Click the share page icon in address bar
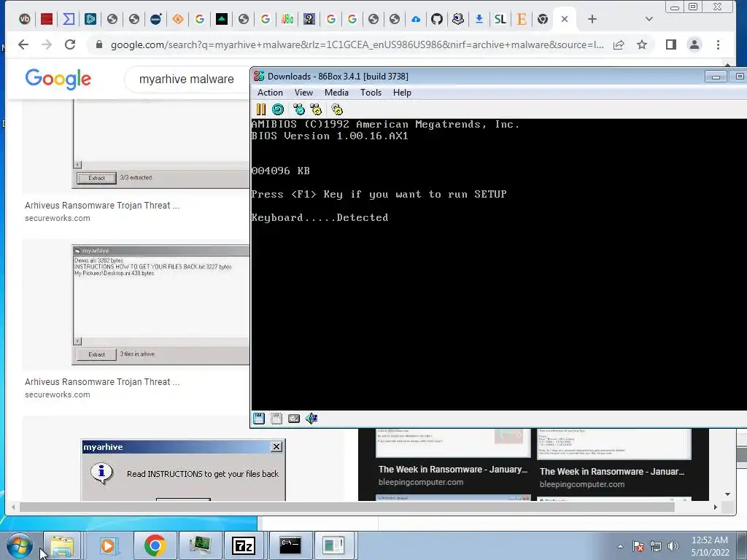Viewport: 747px width, 560px height. pos(619,44)
